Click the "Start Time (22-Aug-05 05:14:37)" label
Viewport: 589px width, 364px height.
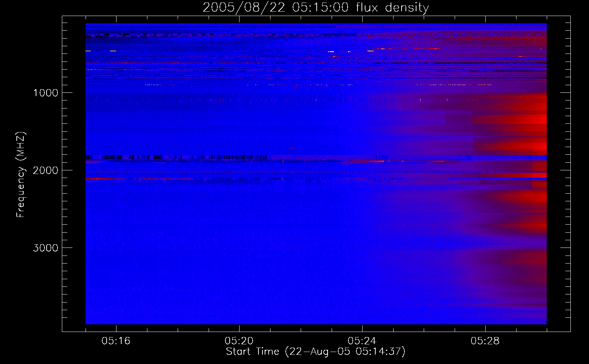tap(316, 352)
